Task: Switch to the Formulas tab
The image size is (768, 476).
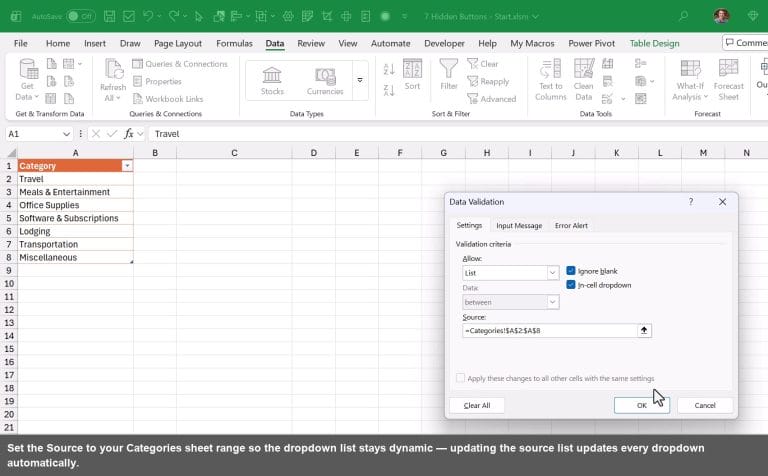Action: (234, 43)
